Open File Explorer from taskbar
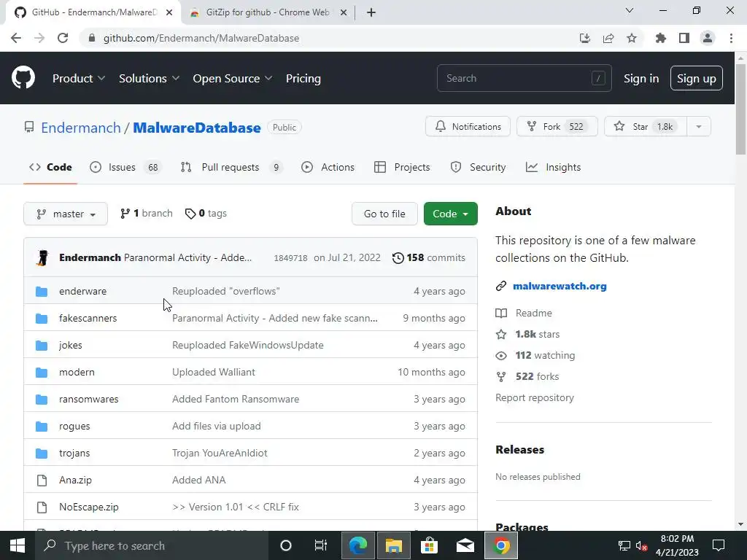Screen dimensions: 747x560 tap(394, 545)
